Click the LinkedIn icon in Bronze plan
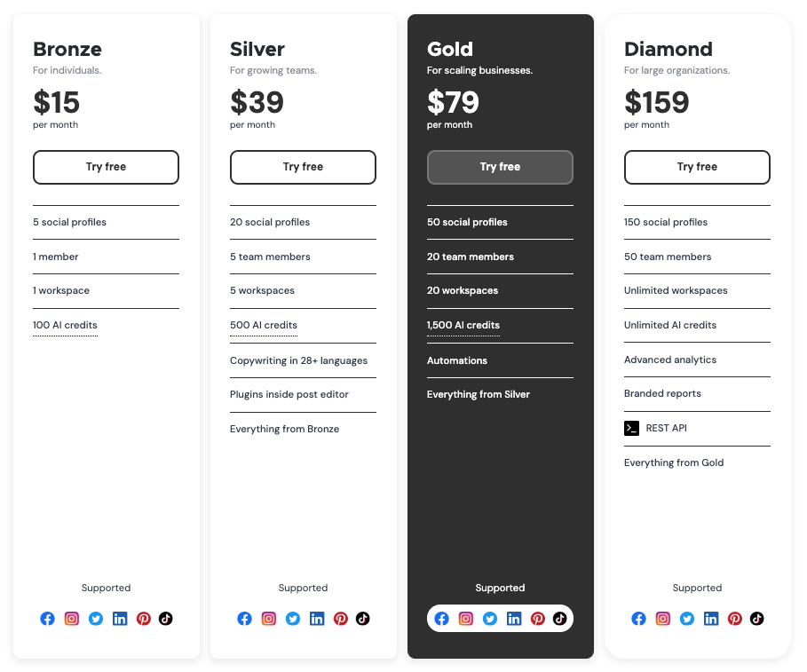The image size is (807, 672). (x=120, y=619)
